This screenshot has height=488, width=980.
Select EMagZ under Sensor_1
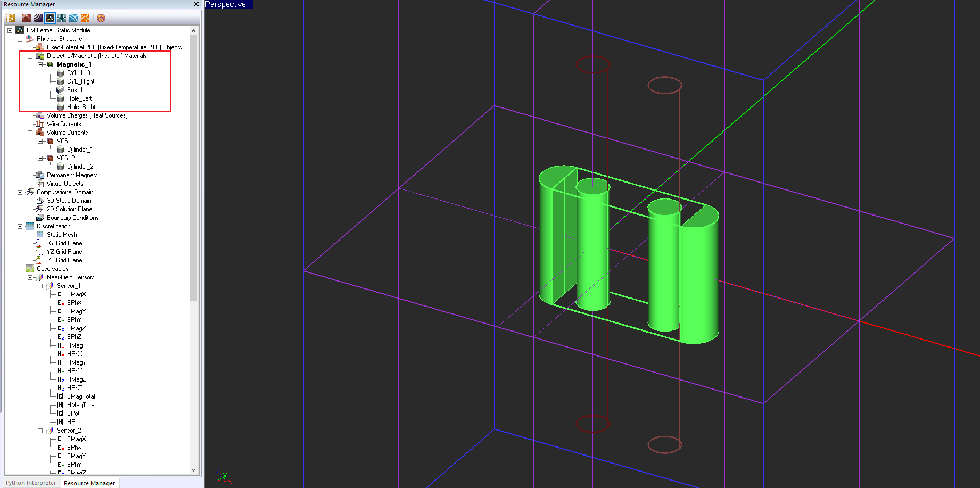click(77, 328)
